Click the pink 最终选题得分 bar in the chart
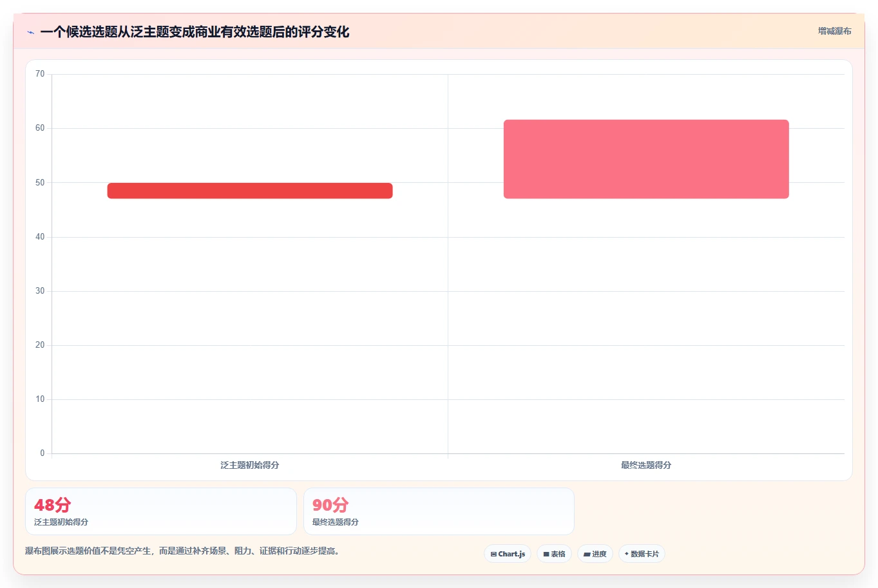Image resolution: width=878 pixels, height=588 pixels. tap(646, 159)
